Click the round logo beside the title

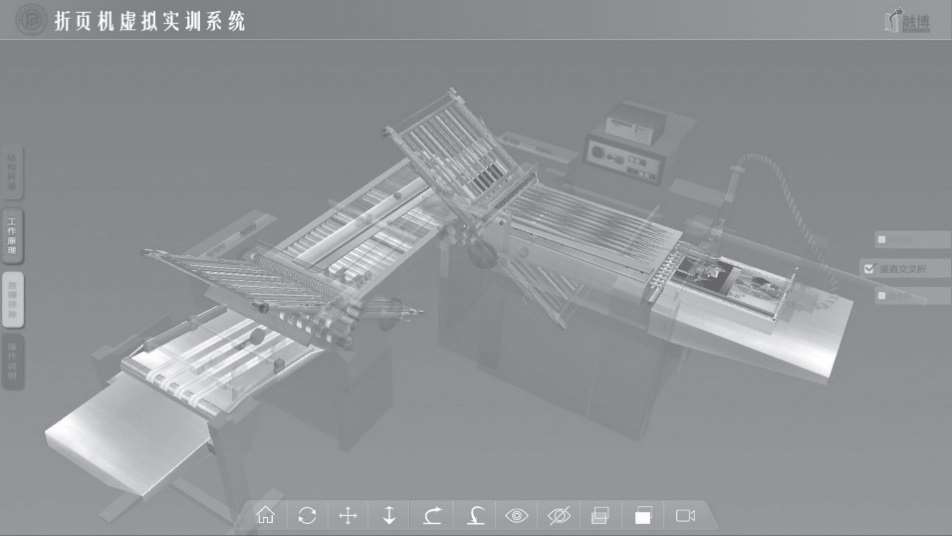pos(30,20)
